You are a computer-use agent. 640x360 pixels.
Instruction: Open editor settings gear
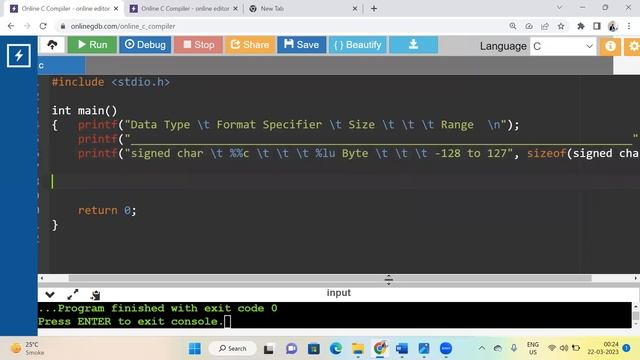coord(633,46)
